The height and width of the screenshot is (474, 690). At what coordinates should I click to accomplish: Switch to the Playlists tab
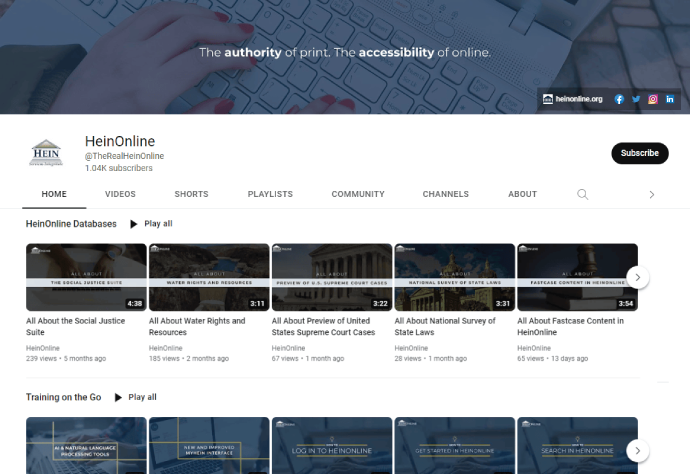(270, 194)
